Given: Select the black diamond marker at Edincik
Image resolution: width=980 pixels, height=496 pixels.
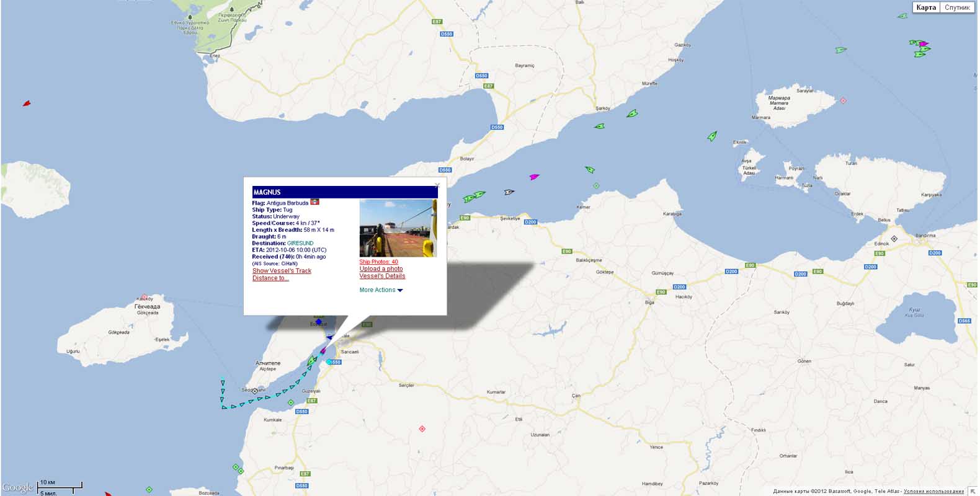Looking at the screenshot, I should 894,239.
